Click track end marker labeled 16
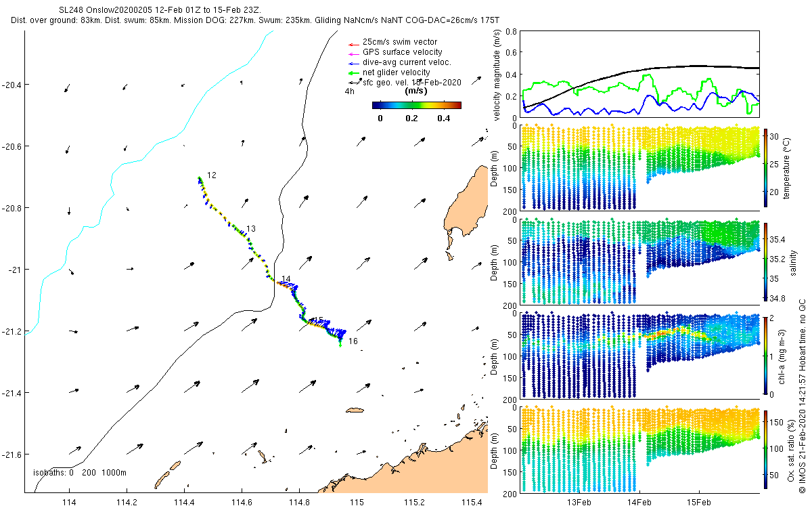812x508 pixels. point(353,341)
